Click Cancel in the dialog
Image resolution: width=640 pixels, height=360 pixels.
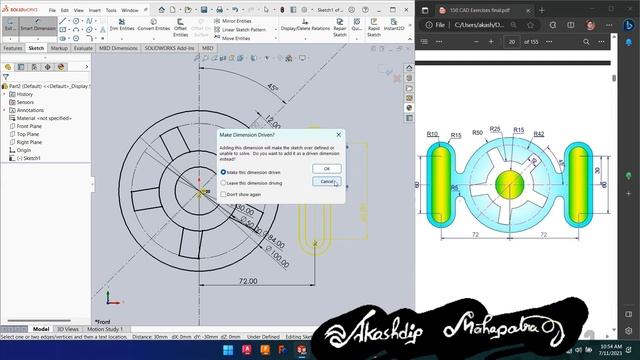[x=327, y=181]
